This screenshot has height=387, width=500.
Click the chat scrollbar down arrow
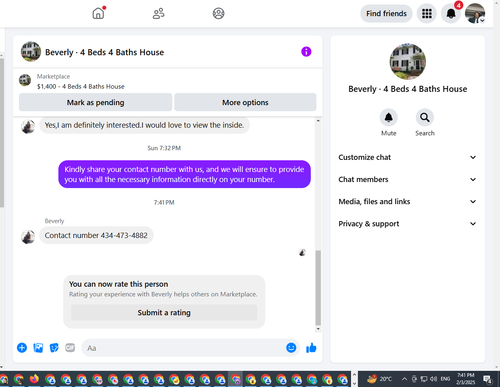tap(318, 329)
